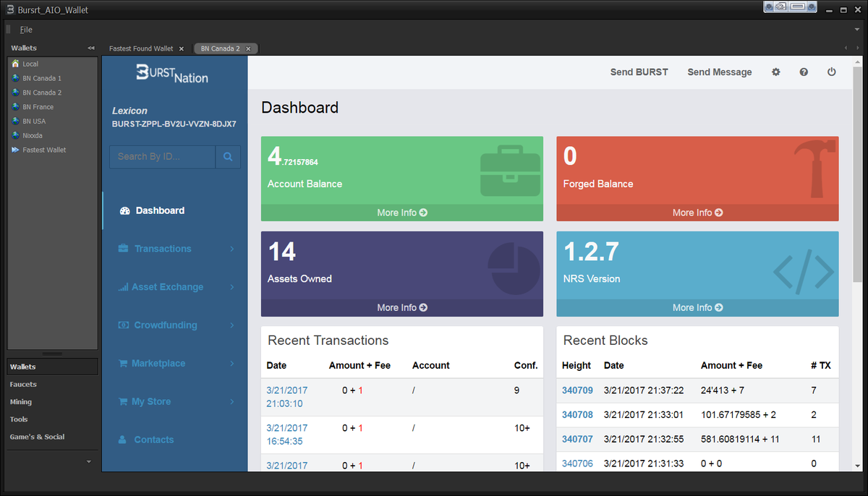Open the help question mark icon
Image resolution: width=868 pixels, height=496 pixels.
click(804, 72)
